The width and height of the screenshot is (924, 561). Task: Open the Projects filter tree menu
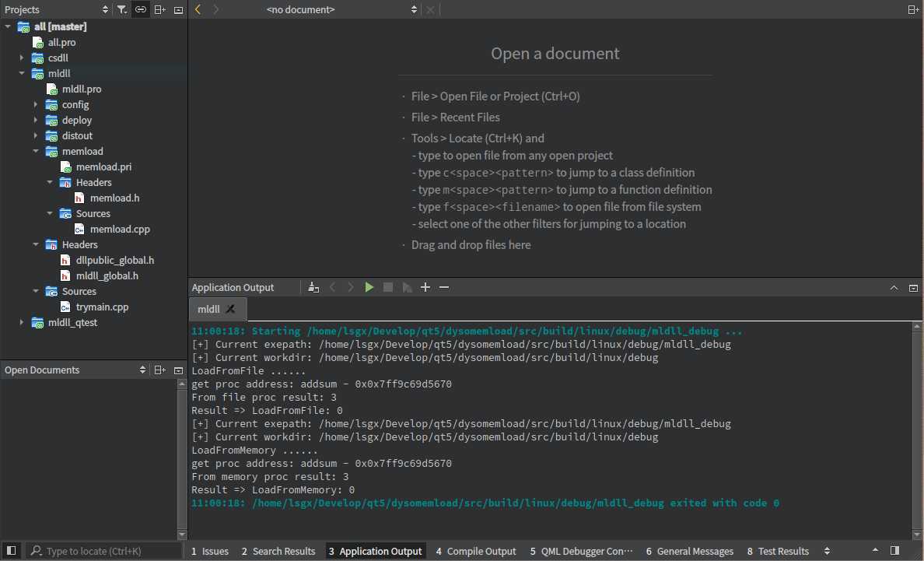click(x=121, y=9)
